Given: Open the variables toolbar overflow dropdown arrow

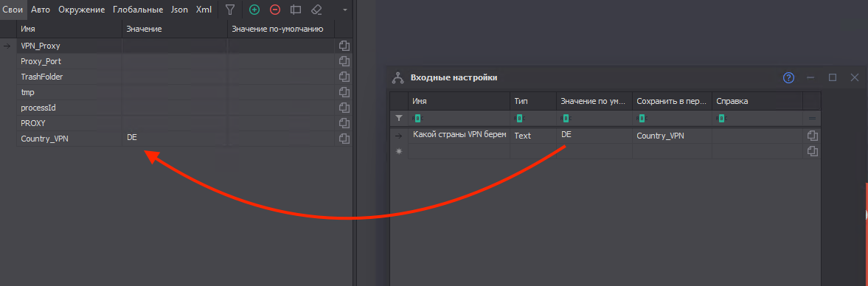Looking at the screenshot, I should pyautogui.click(x=345, y=10).
